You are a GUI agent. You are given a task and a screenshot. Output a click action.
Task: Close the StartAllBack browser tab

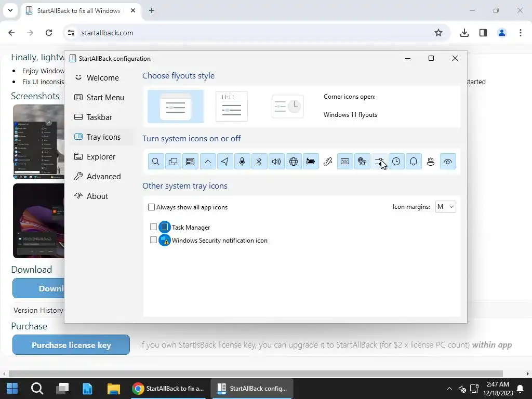click(x=133, y=10)
